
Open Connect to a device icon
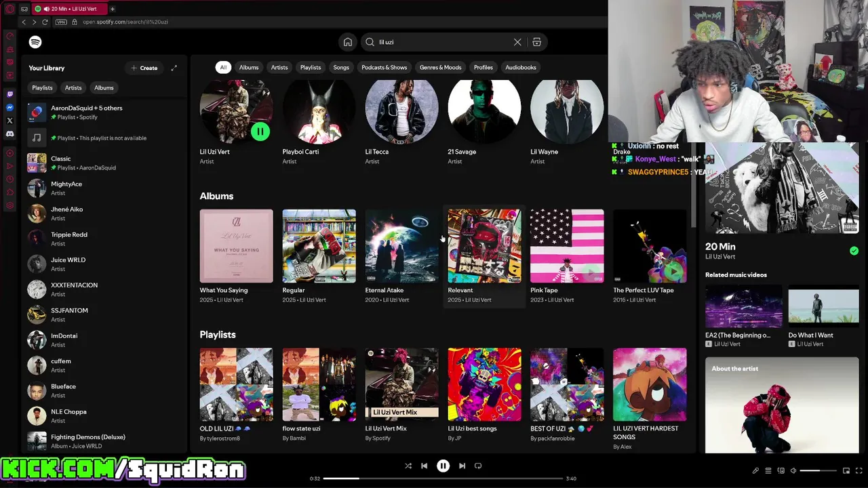click(x=781, y=470)
